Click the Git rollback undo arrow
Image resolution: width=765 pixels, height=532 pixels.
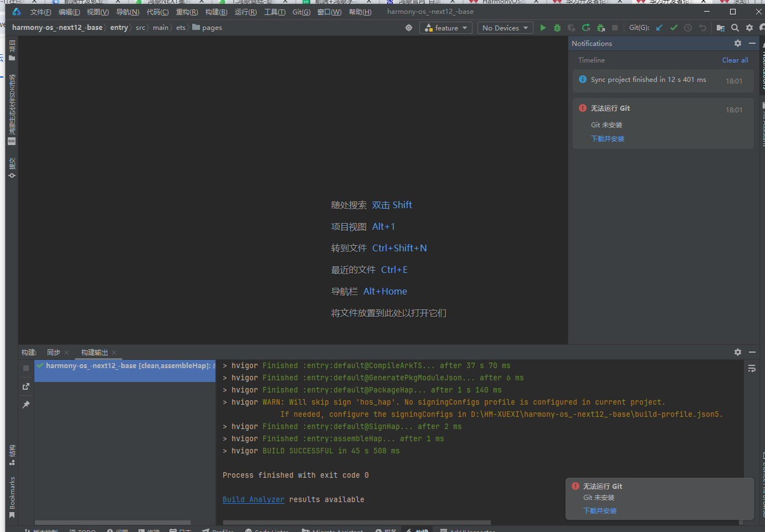tap(702, 28)
